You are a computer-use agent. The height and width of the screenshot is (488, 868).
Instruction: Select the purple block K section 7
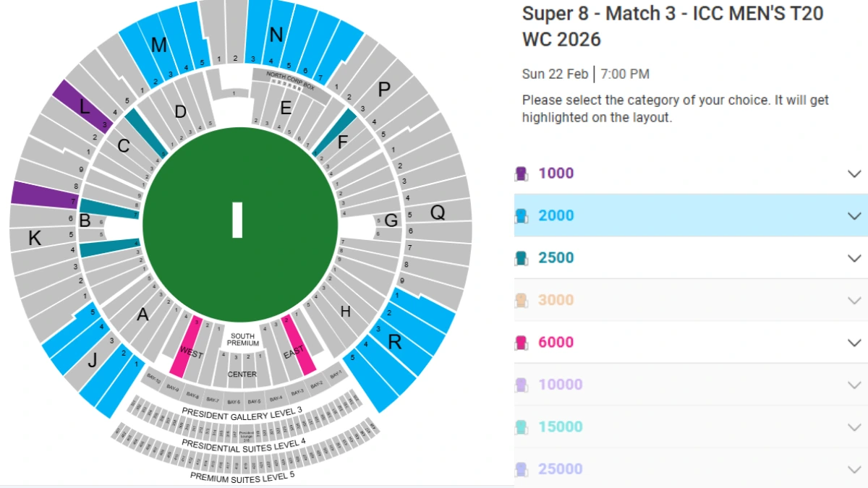[x=43, y=196]
